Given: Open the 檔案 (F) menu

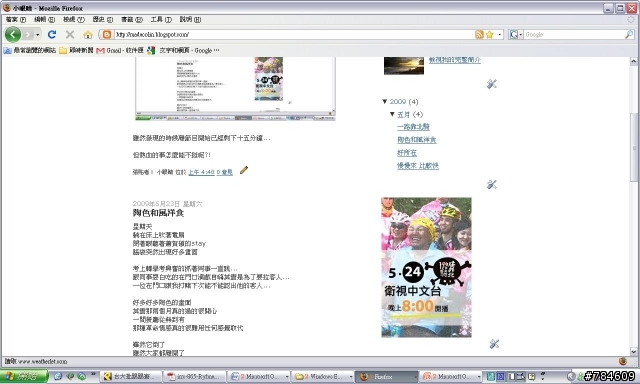Looking at the screenshot, I should (16, 19).
